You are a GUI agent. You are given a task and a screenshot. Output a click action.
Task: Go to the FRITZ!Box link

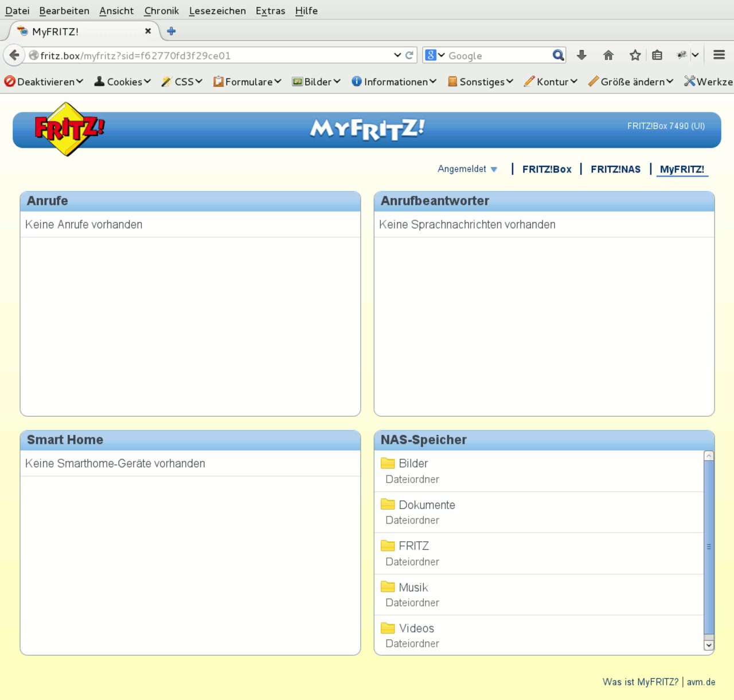click(547, 169)
